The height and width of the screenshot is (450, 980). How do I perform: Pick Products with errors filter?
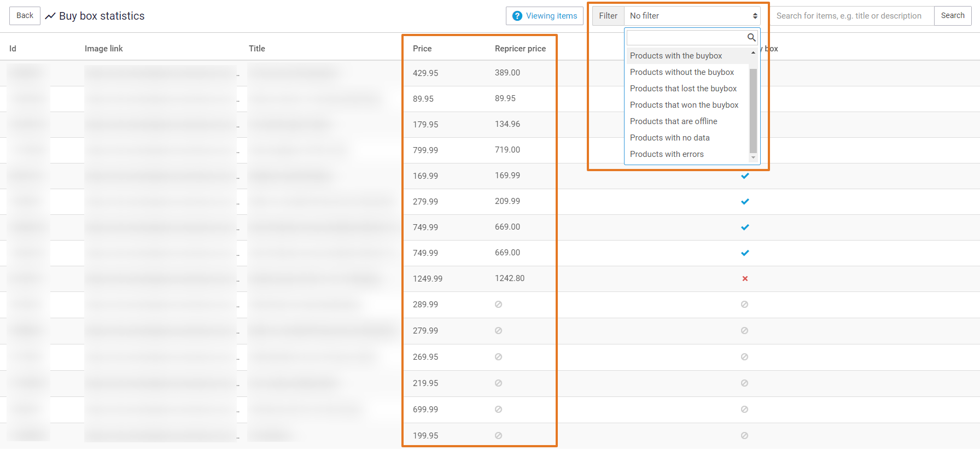click(x=667, y=154)
